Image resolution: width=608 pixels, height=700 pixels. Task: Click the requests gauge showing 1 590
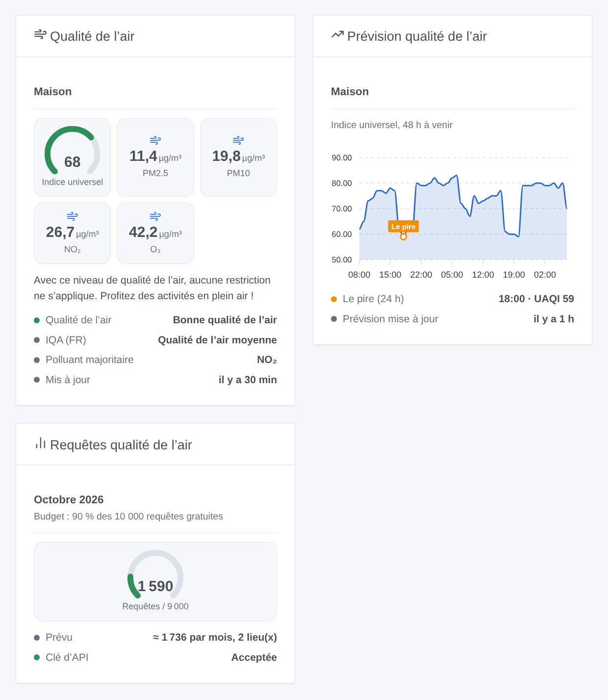[x=155, y=574]
